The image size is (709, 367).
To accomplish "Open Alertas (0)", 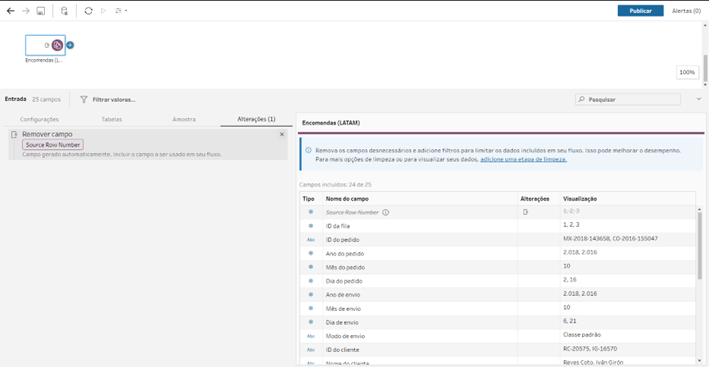I will click(x=686, y=11).
